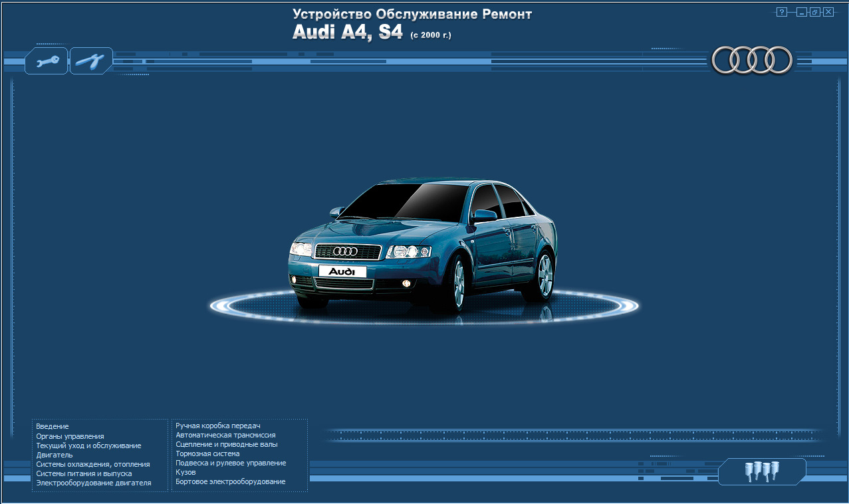Click the blue Audi A4 car image
The height and width of the screenshot is (504, 849).
(x=423, y=245)
